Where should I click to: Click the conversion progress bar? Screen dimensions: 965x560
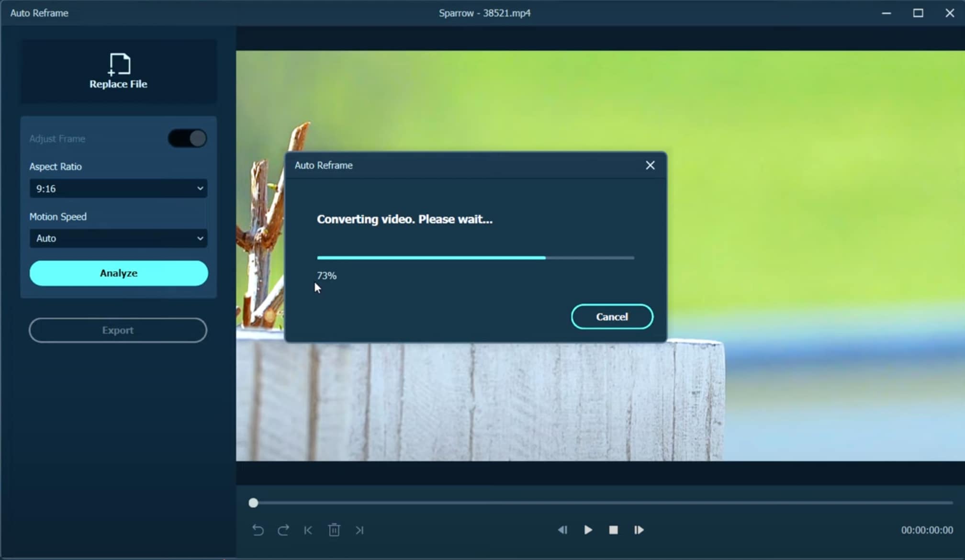coord(475,258)
